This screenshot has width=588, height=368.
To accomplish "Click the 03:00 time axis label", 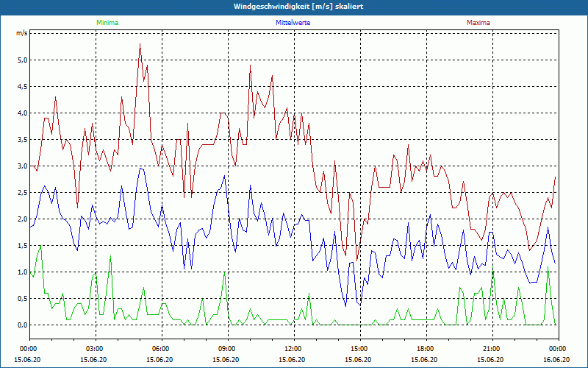I will click(x=96, y=349).
